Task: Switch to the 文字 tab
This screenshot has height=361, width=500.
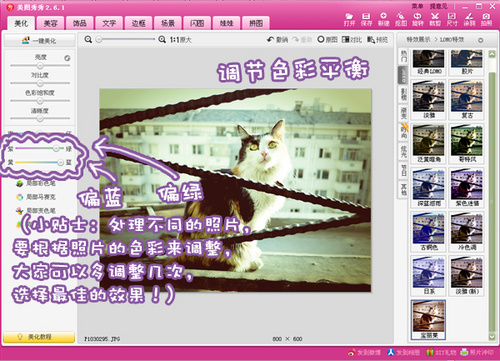Action: (x=109, y=23)
